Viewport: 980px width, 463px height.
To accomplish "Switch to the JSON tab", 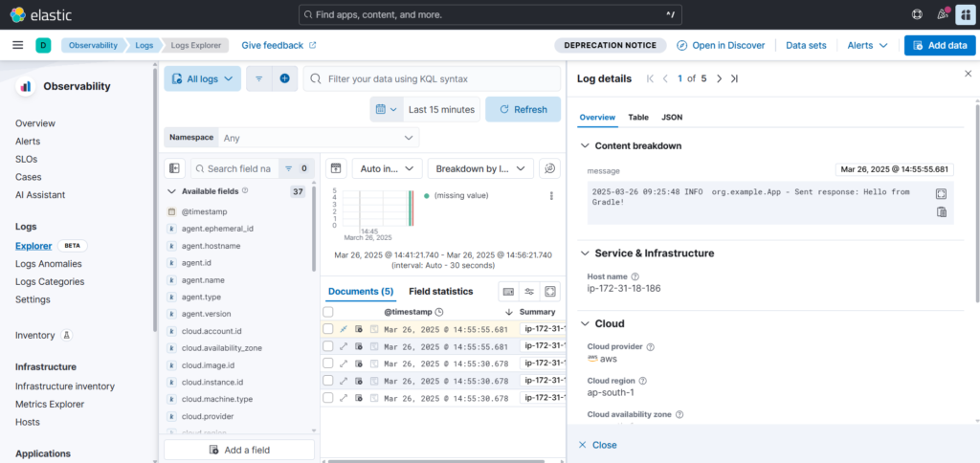I will point(672,117).
